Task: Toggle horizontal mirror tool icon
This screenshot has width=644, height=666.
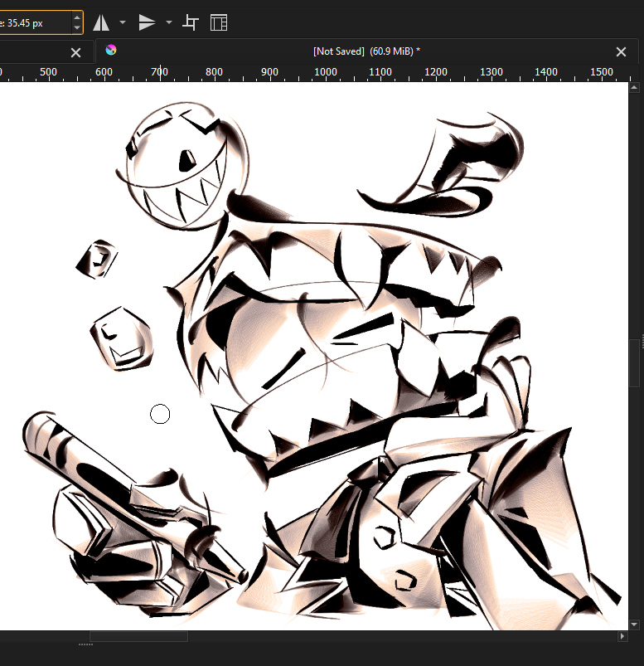Action: (x=101, y=22)
